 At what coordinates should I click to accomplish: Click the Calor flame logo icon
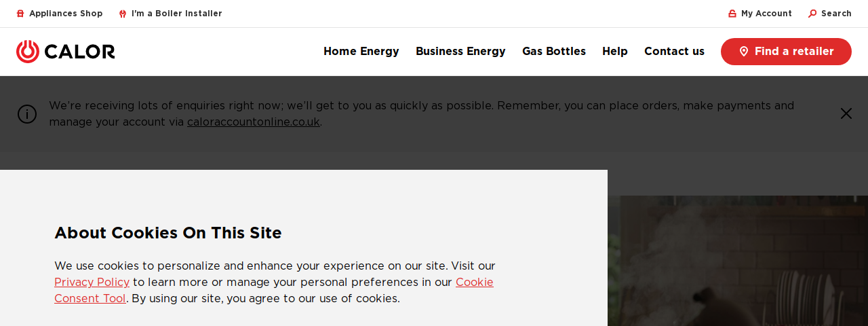[28, 52]
